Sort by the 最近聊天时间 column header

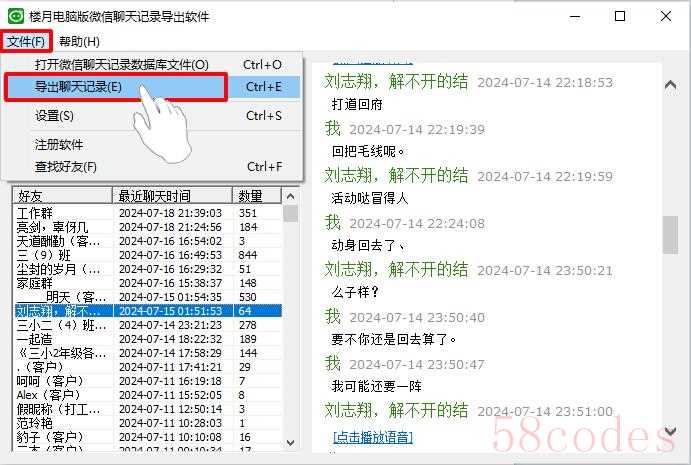pos(172,195)
